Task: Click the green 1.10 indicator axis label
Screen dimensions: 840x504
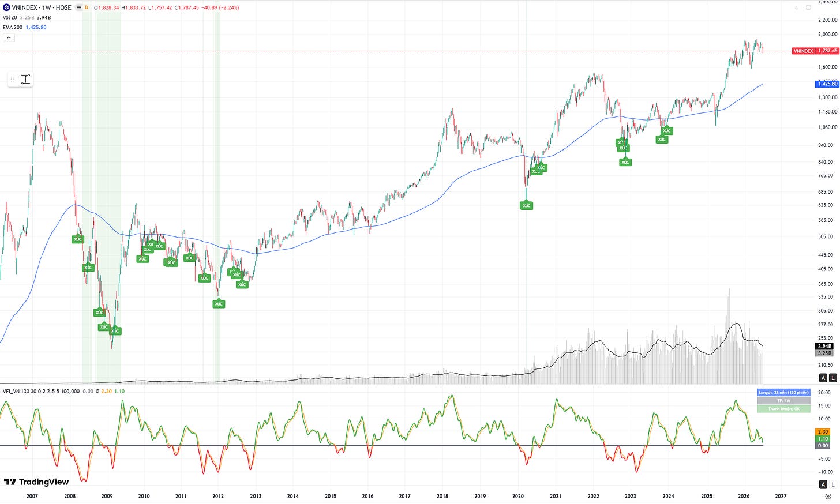Action: click(x=823, y=439)
